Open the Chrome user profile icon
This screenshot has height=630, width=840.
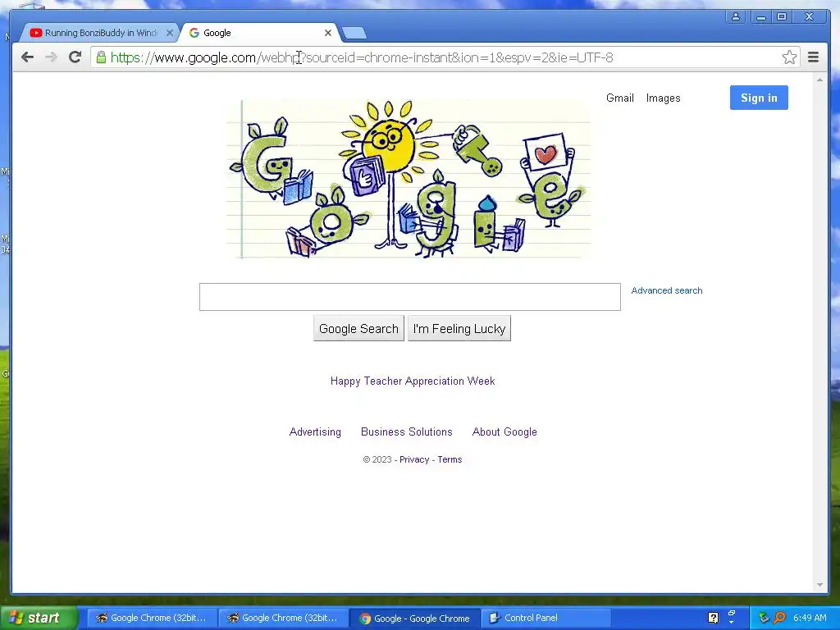pos(736,16)
